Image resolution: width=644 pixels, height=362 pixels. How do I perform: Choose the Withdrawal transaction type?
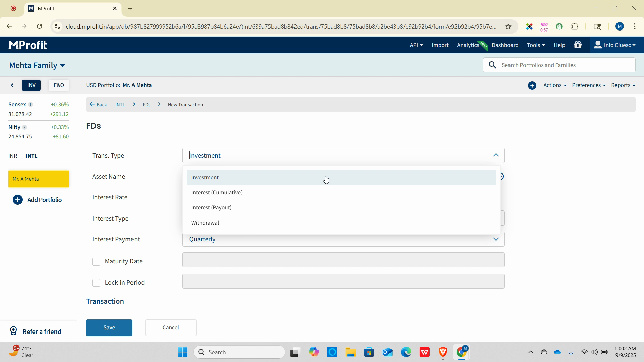[205, 223]
